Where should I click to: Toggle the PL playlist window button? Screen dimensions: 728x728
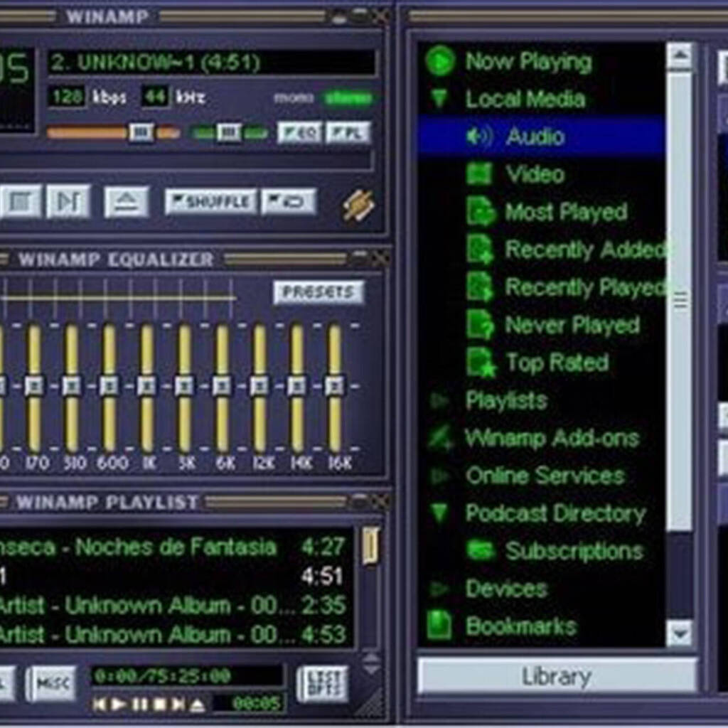pyautogui.click(x=348, y=132)
